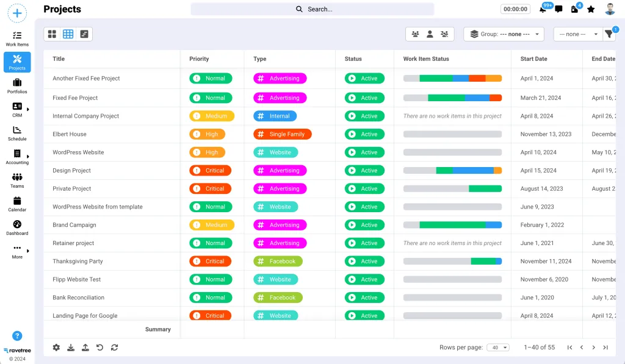Click the blue plus create button
The width and height of the screenshot is (625, 364).
17,13
